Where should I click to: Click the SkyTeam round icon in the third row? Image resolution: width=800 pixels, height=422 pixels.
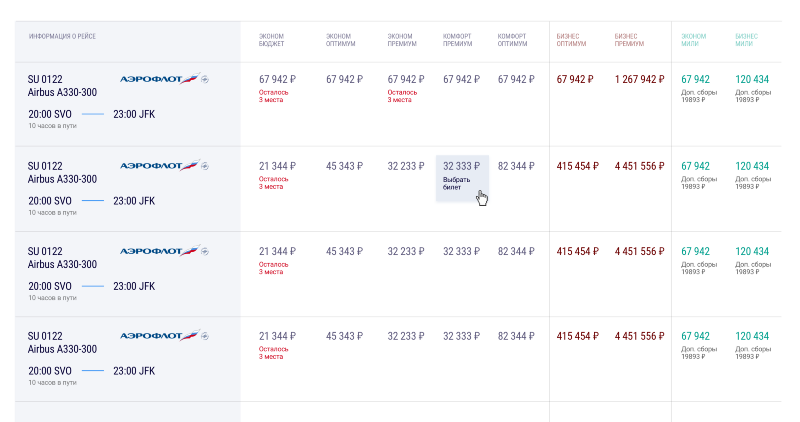click(205, 251)
